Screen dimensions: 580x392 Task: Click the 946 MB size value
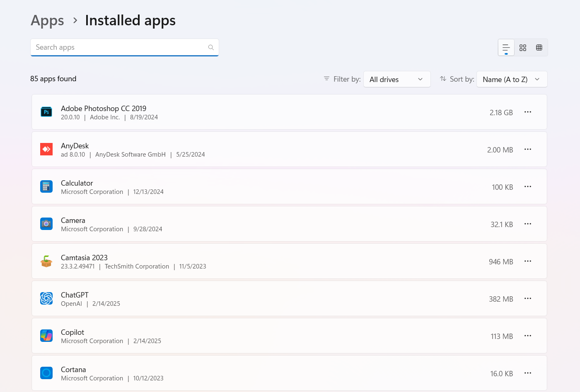pyautogui.click(x=501, y=262)
